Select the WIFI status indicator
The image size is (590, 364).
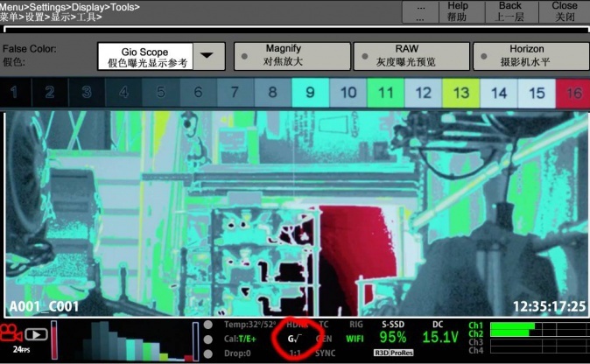(x=355, y=338)
